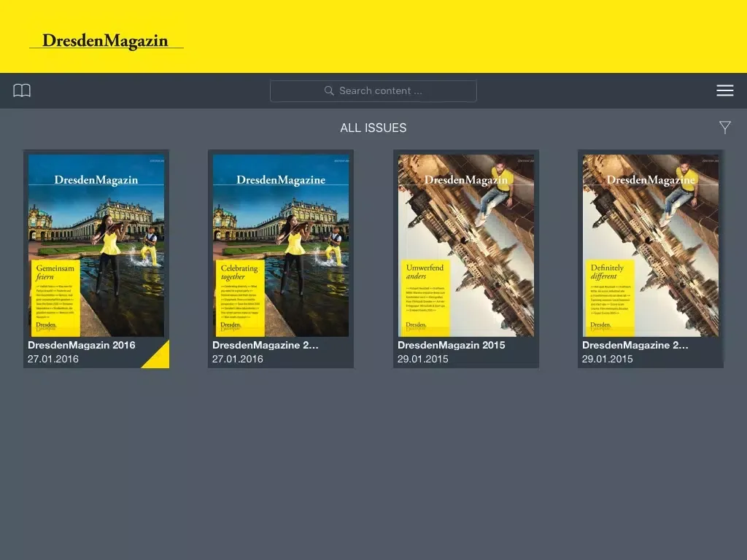Click the search magnifier icon
Image resolution: width=747 pixels, height=560 pixels.
click(x=329, y=90)
